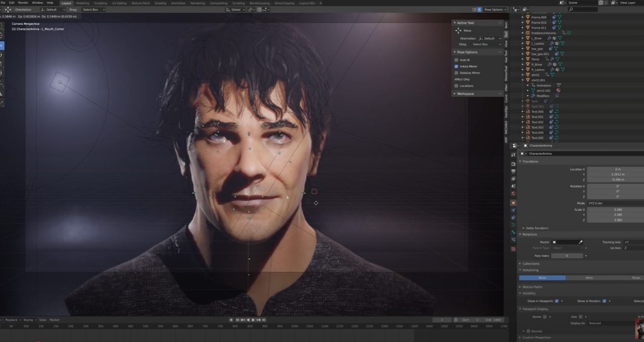Screen dimensions: 644x342
Task: Enable the viewport display Name checkbox
Action: pos(545,317)
